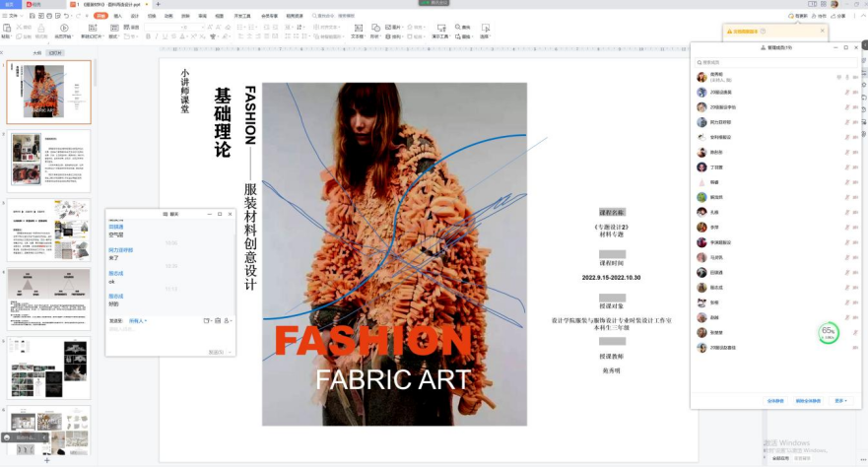868x468 pixels.
Task: Click the 解除全体静音 button
Action: tap(808, 400)
